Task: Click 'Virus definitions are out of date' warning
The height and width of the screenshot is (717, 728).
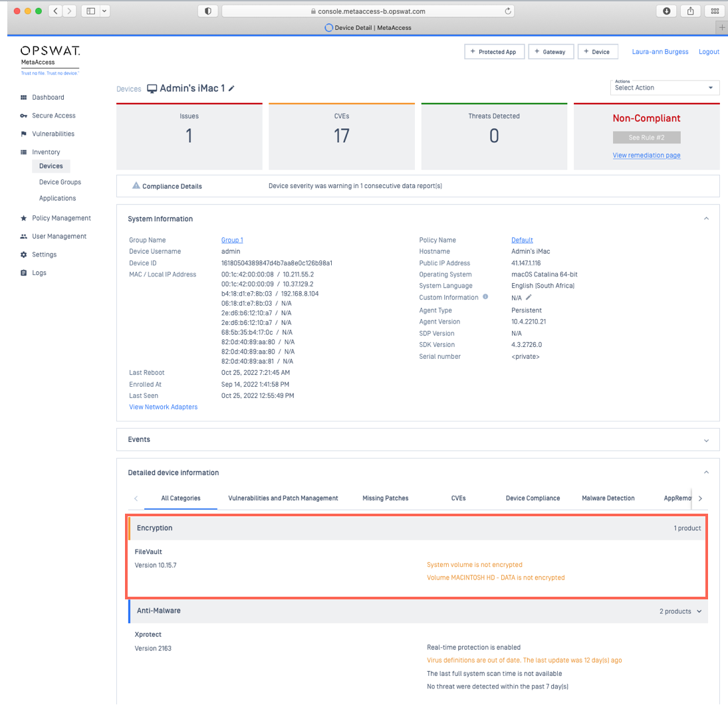Action: [x=524, y=661]
